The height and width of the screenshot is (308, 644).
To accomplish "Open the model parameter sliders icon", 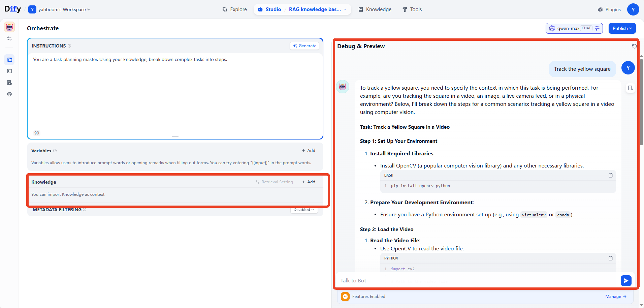I will [x=597, y=28].
